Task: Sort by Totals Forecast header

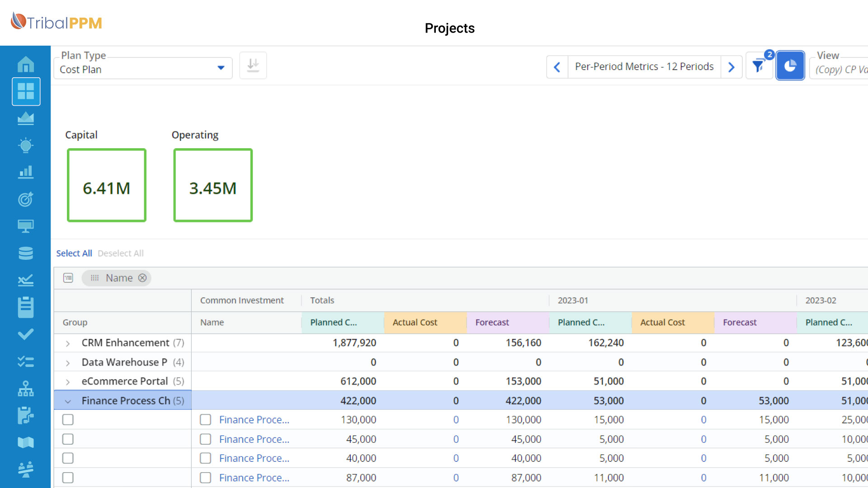Action: tap(508, 323)
